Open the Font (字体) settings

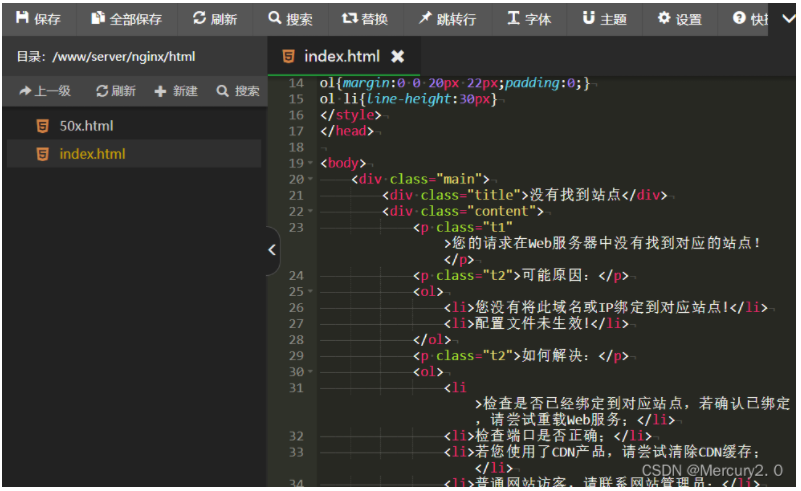click(529, 19)
